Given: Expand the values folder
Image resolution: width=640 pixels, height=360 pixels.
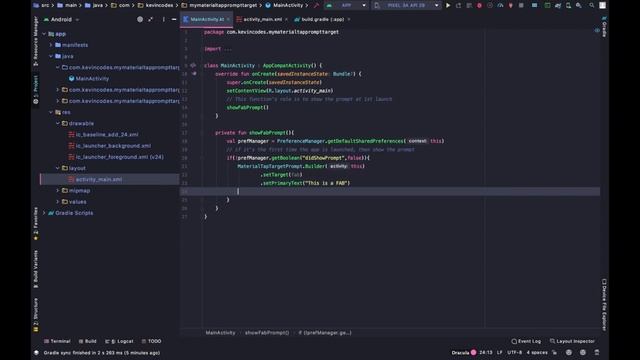Looking at the screenshot, I should (58, 202).
